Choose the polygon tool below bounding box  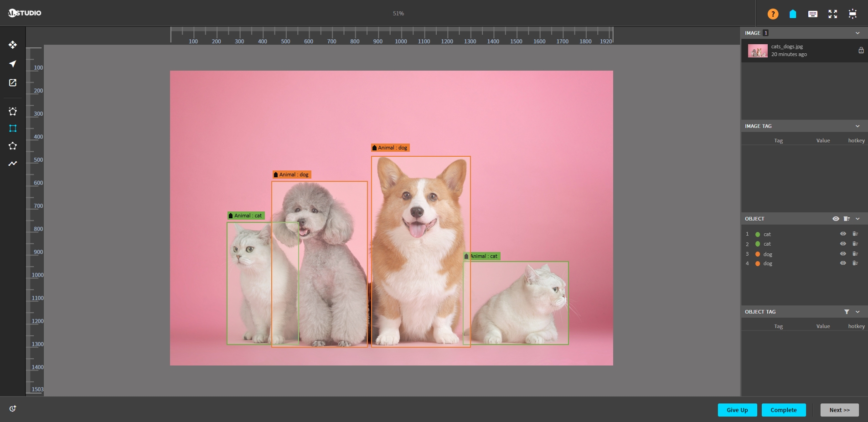13,146
